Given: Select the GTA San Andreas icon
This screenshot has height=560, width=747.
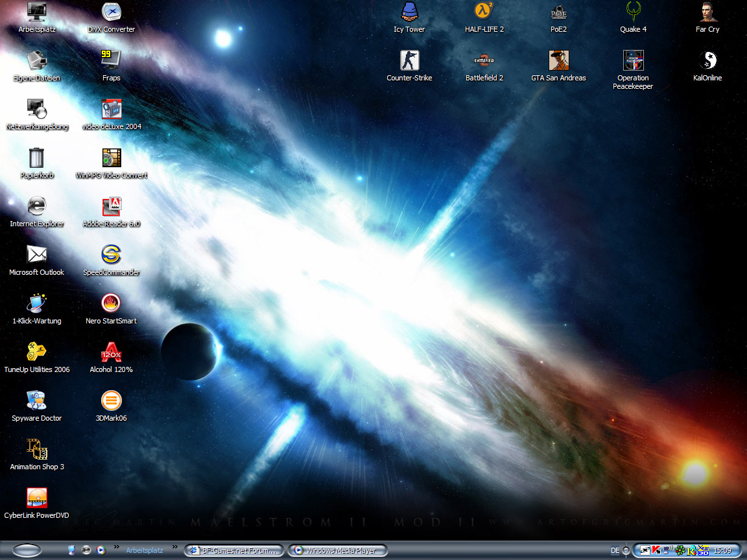Looking at the screenshot, I should [558, 65].
